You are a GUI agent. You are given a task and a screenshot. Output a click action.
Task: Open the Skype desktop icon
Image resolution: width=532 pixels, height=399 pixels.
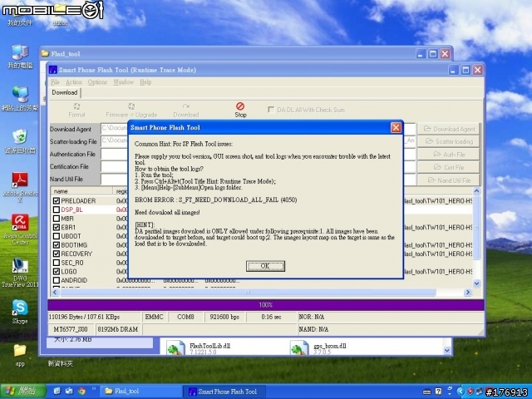coord(20,312)
